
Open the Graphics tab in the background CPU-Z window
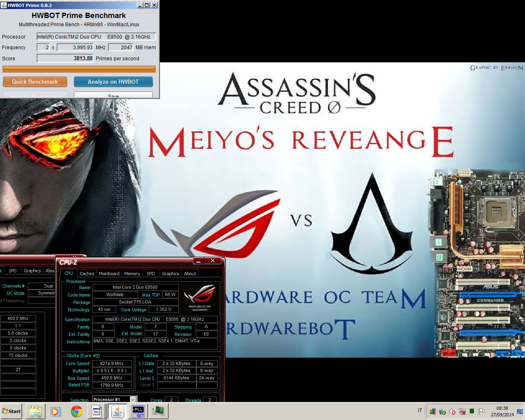tap(32, 271)
